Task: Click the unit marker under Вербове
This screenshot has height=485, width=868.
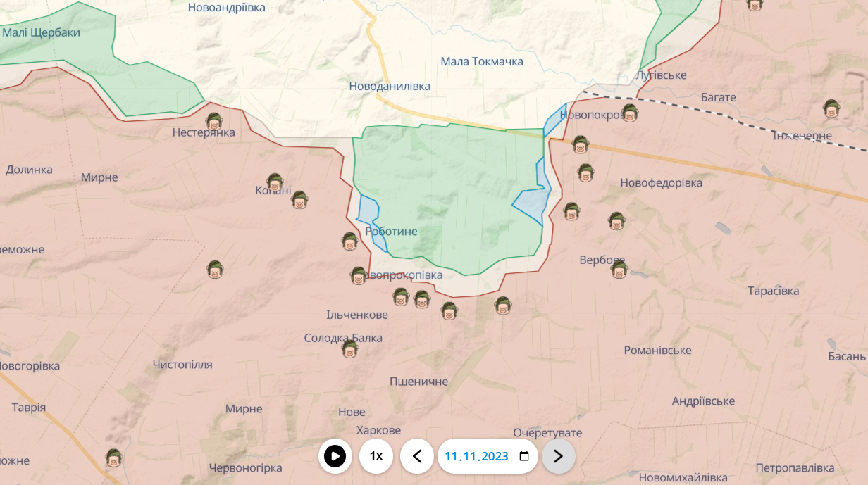Action: tap(619, 270)
